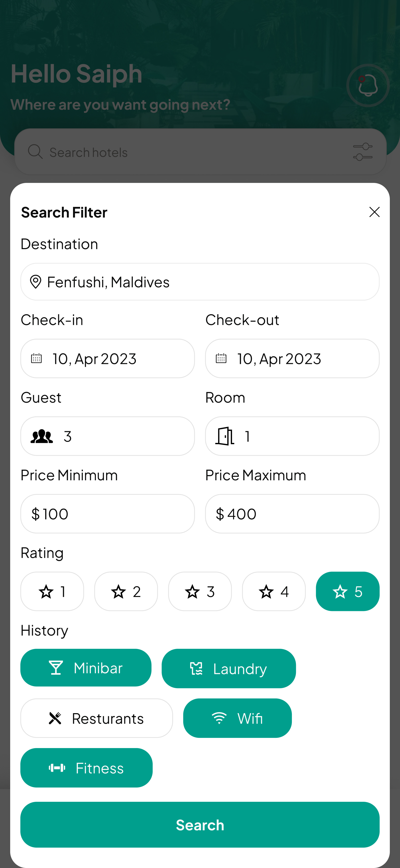This screenshot has width=400, height=868.
Task: Tap the filter sliders icon
Action: [x=362, y=152]
